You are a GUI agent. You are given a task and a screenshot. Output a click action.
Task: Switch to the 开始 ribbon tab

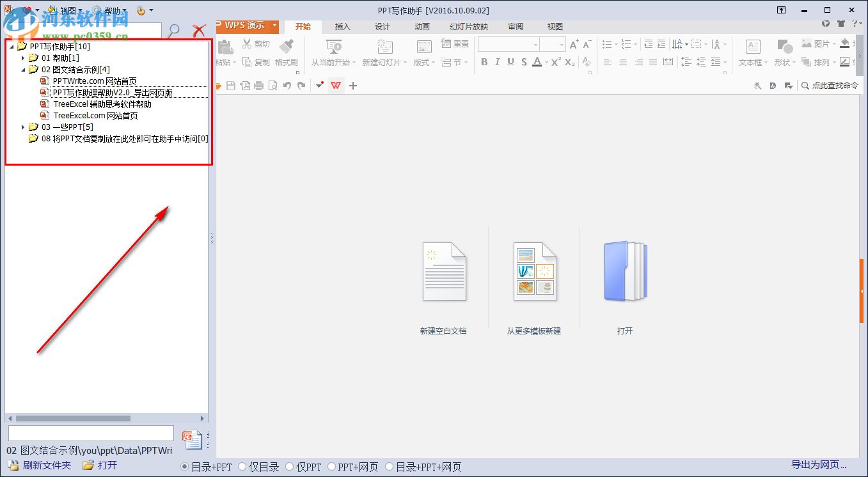tap(303, 26)
